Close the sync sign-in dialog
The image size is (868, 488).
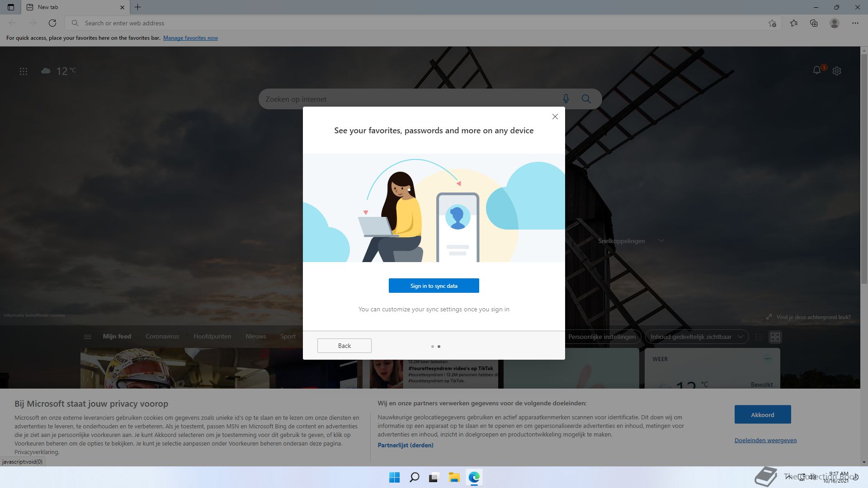click(x=555, y=117)
